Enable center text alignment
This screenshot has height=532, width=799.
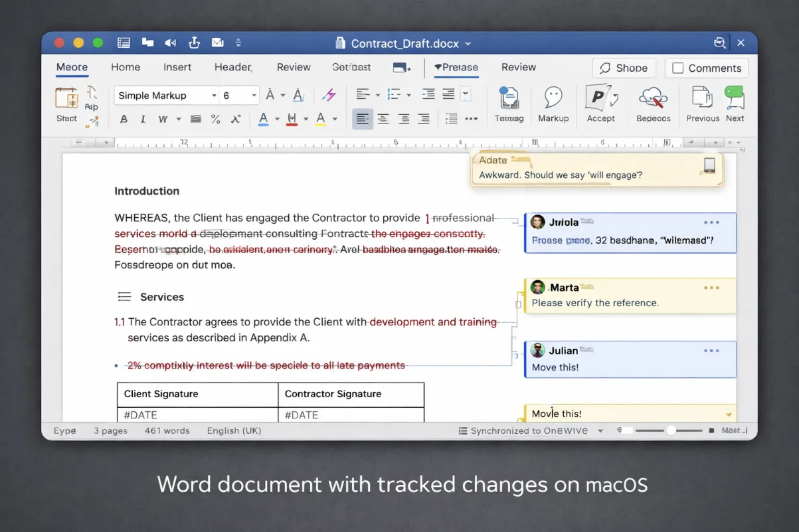point(383,119)
